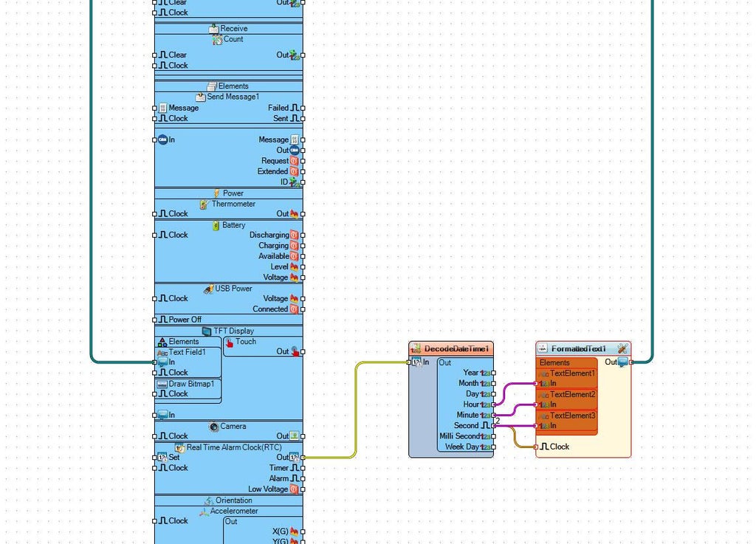Click the Battery icon
Viewport: 756px width, 544px height.
[216, 226]
